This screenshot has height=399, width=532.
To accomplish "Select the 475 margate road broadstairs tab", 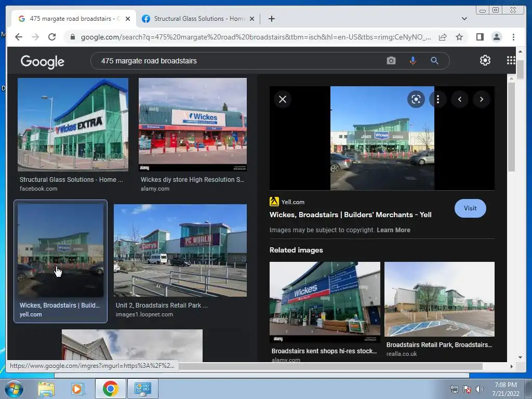I will pos(74,19).
